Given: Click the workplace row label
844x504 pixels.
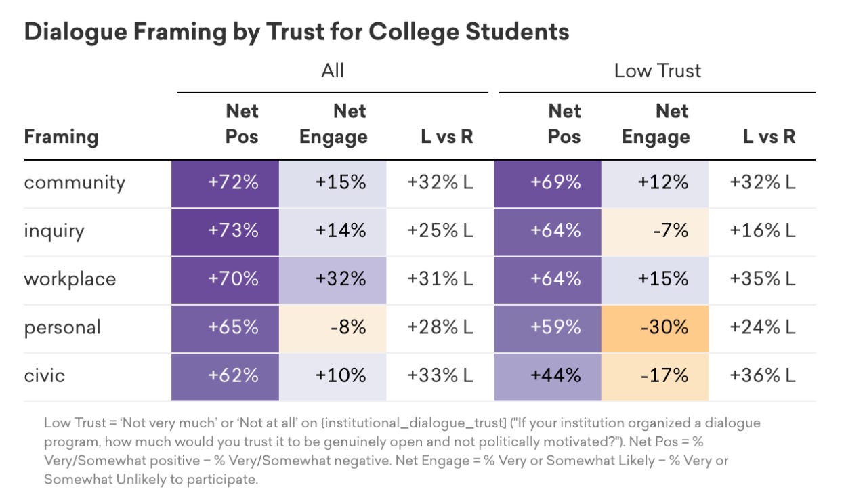Looking at the screenshot, I should coord(70,279).
